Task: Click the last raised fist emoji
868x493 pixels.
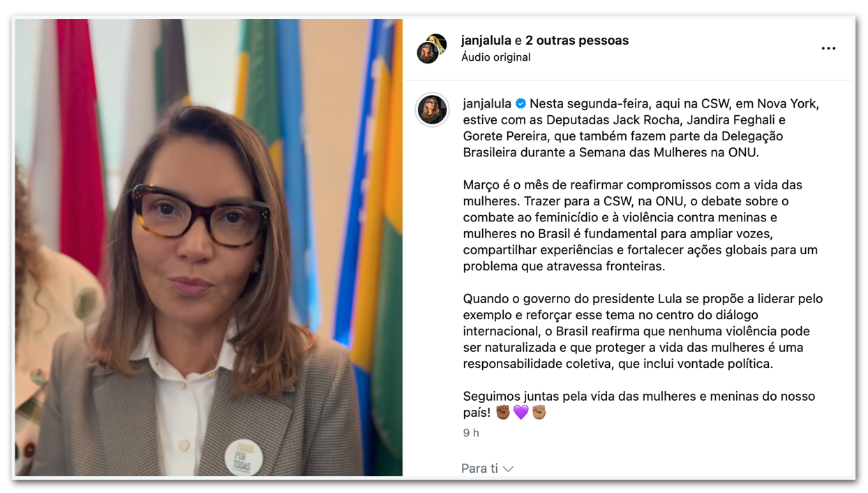Action: click(x=539, y=412)
